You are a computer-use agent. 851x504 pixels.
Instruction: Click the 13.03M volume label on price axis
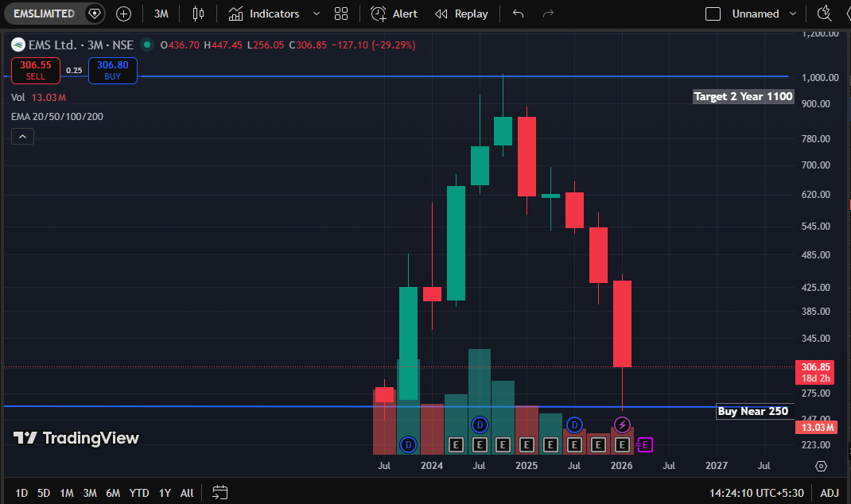pyautogui.click(x=816, y=428)
